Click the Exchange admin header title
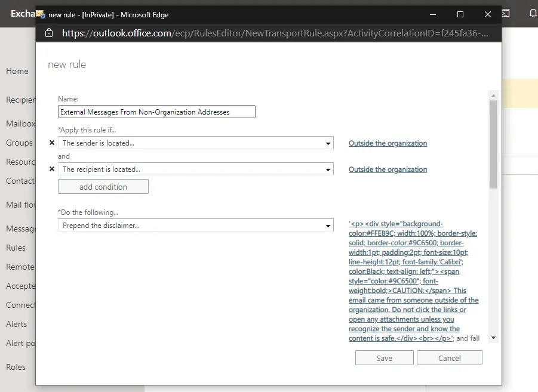538x392 pixels. [23, 13]
